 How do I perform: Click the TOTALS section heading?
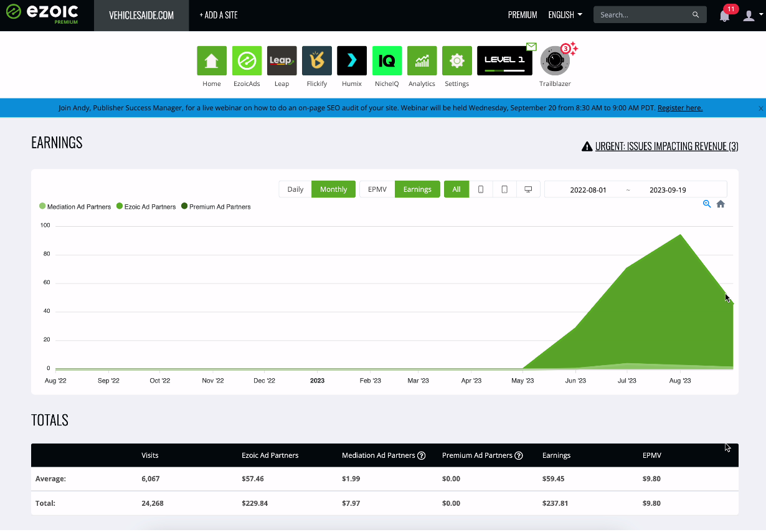pos(50,420)
